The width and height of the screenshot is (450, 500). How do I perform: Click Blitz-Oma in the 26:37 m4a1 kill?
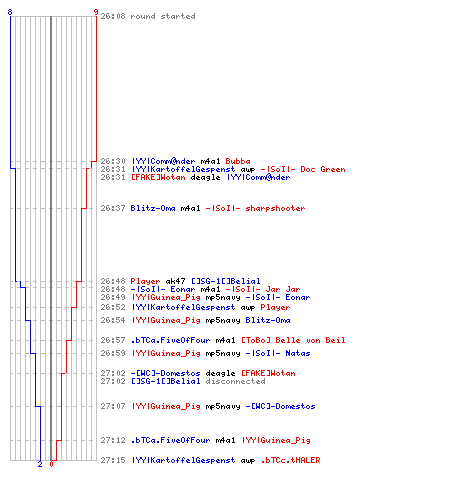tap(153, 208)
